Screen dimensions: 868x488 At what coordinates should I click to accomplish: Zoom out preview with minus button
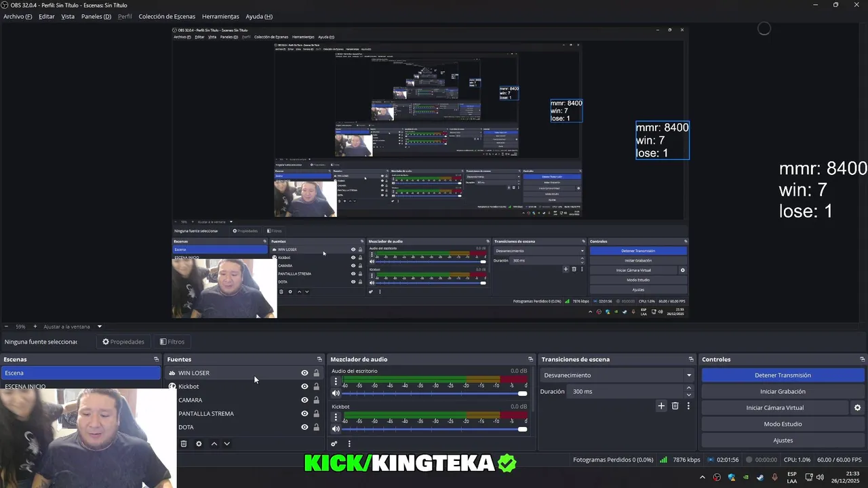click(6, 327)
